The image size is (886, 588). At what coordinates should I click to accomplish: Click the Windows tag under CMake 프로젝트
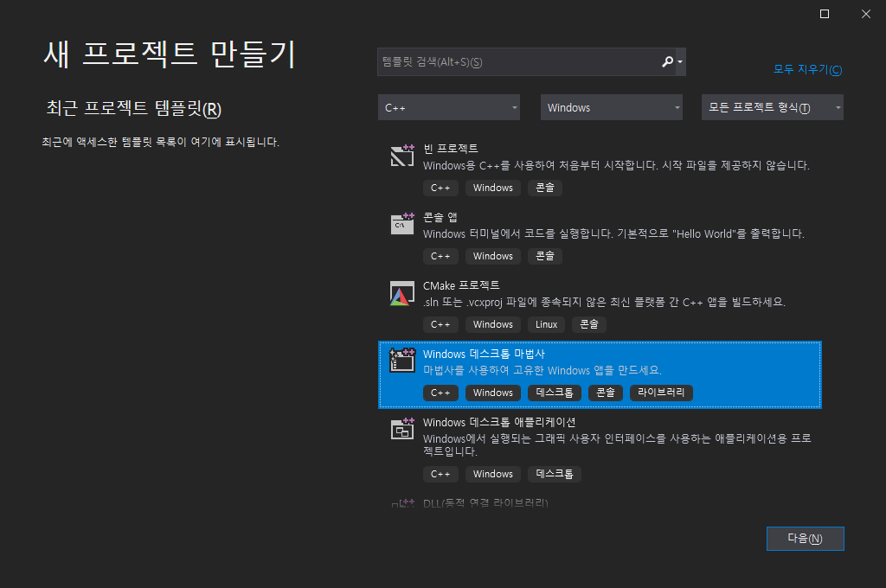pos(492,325)
